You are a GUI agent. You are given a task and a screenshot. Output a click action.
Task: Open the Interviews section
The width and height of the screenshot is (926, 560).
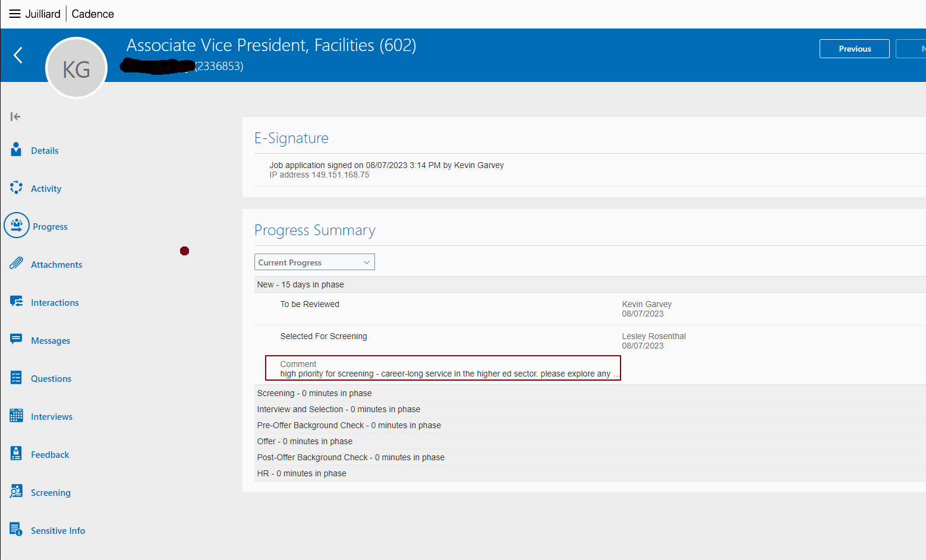[52, 417]
